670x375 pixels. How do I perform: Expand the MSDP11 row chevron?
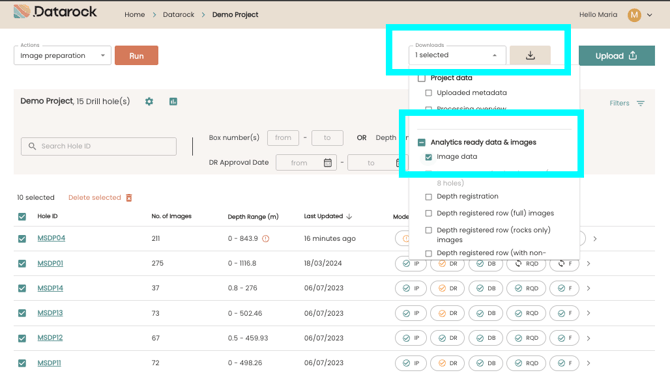coord(588,363)
